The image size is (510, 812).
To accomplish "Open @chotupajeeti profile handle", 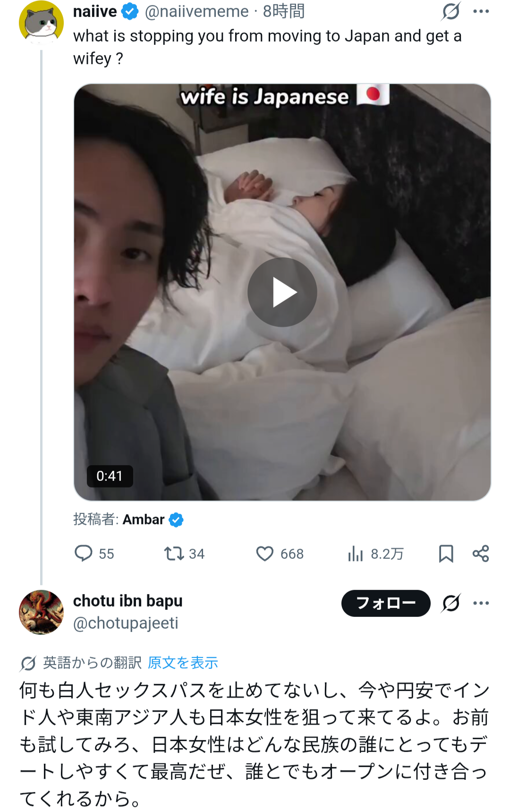I will 126,623.
